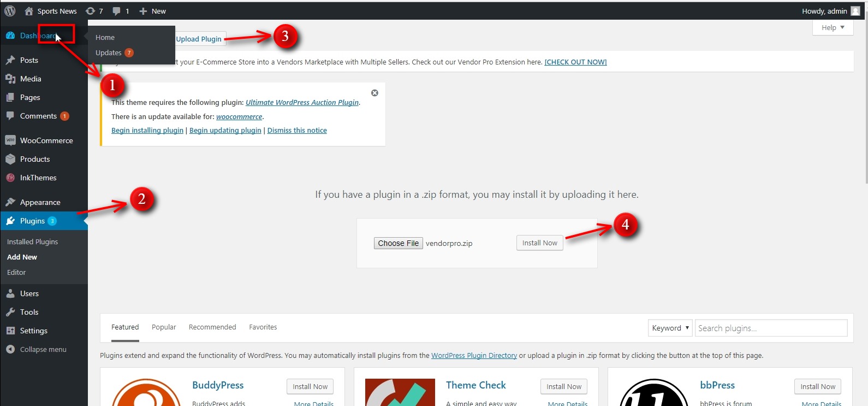Click the Comments speech bubble sidebar icon
The width and height of the screenshot is (868, 406).
coord(10,116)
